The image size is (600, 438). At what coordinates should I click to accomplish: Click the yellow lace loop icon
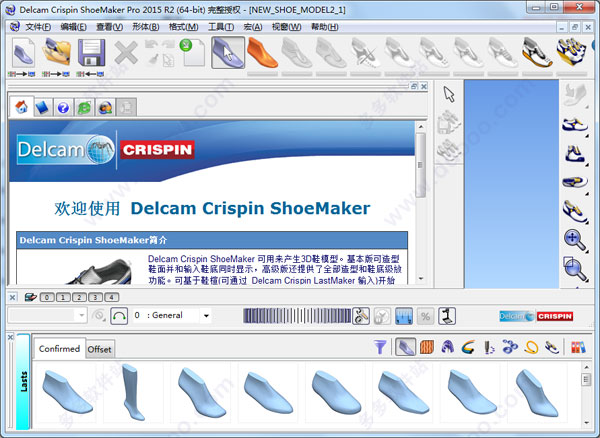click(531, 347)
